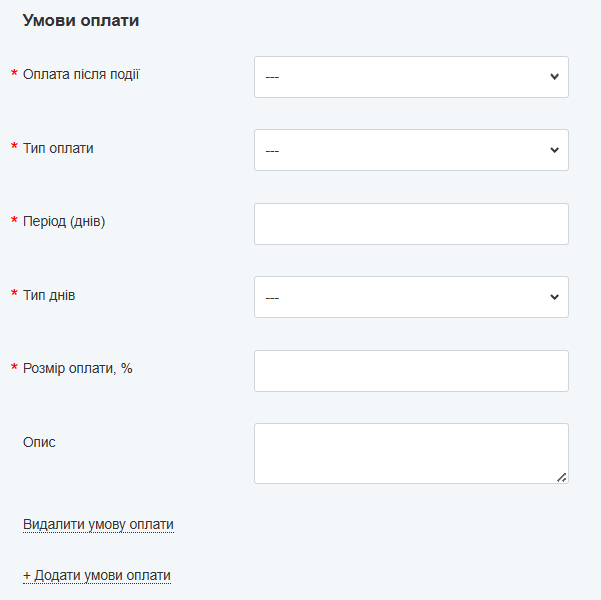Click the Видалити умову оплати link

[x=98, y=524]
